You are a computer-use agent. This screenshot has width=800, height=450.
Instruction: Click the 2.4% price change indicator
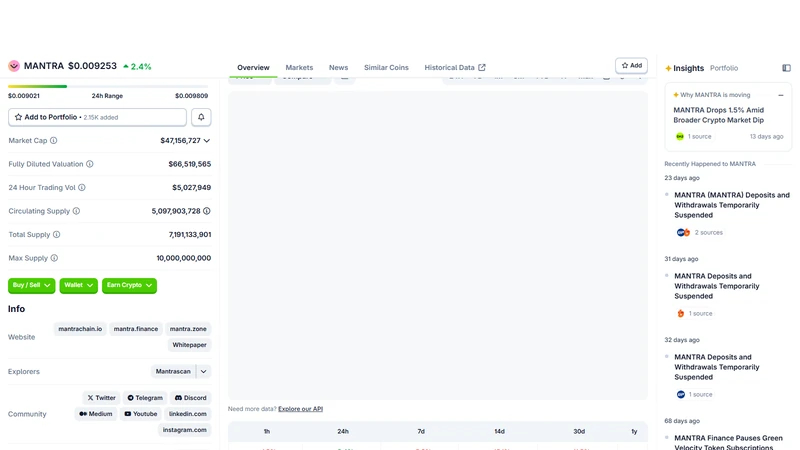[137, 66]
